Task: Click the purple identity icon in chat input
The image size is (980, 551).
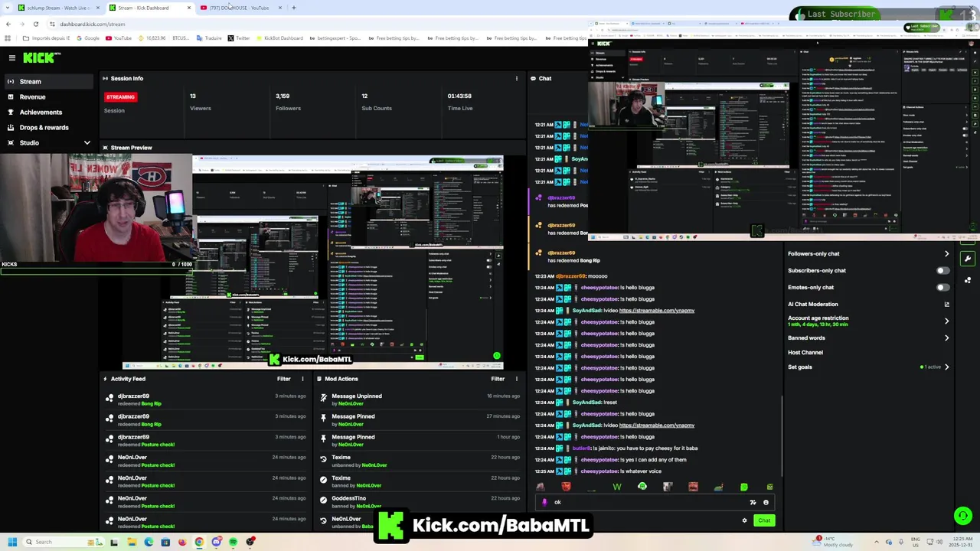Action: point(544,502)
